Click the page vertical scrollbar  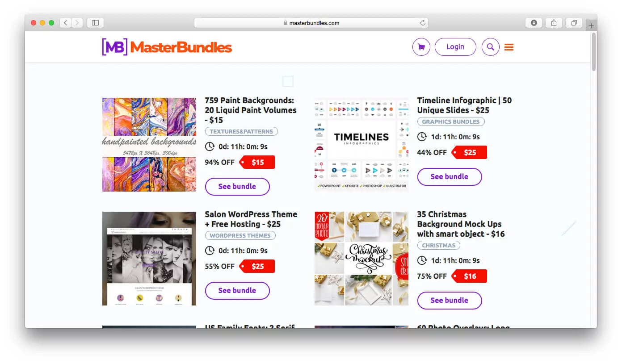[593, 52]
